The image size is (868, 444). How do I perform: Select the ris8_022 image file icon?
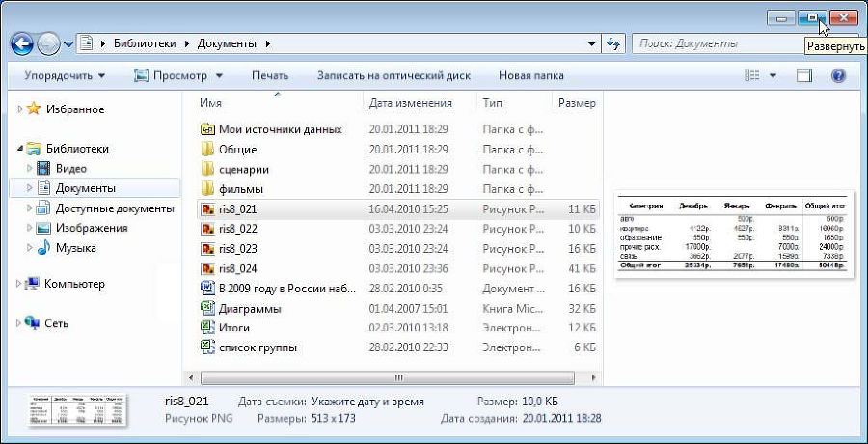tap(207, 229)
